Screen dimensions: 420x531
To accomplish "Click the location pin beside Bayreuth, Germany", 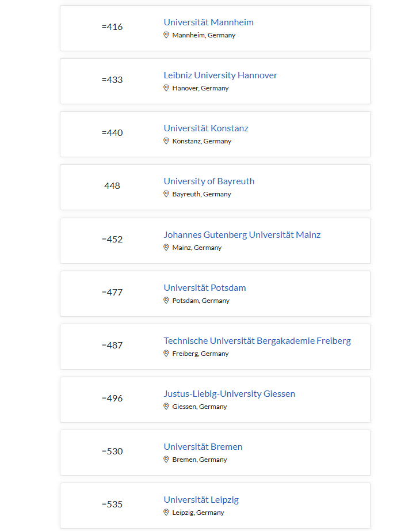I will (166, 194).
